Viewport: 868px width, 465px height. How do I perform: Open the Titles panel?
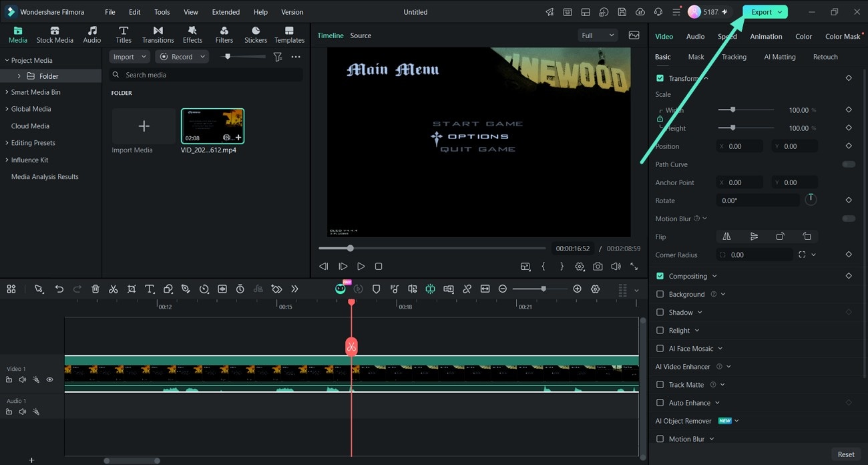click(124, 35)
